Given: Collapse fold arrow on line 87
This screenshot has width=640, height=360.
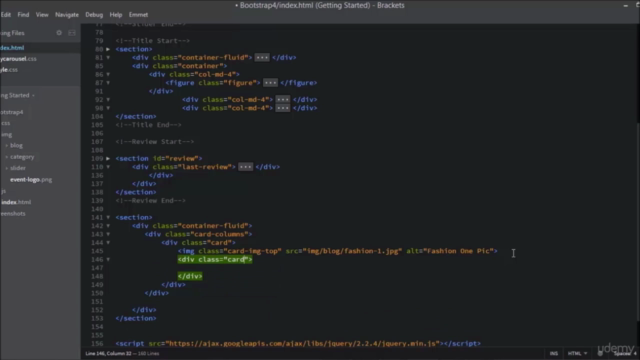Looking at the screenshot, I should point(108,83).
